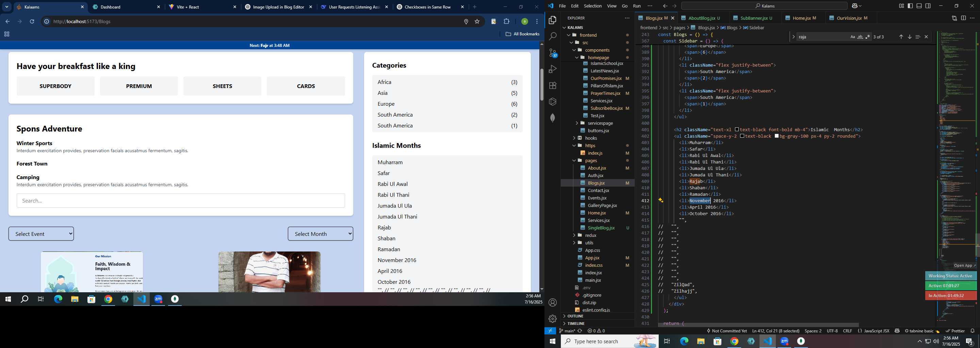This screenshot has width=980, height=348.
Task: Toggle Find in Selection in find widget
Action: (x=918, y=37)
